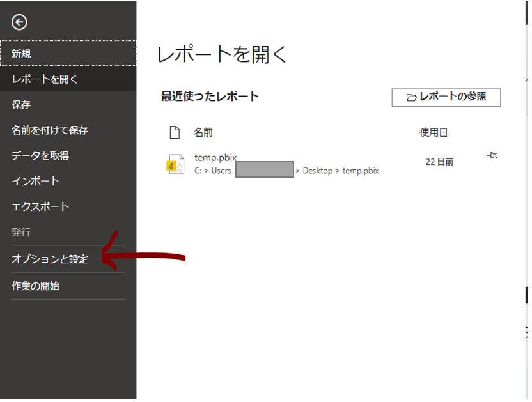
Task: Open 作業の開始 from the sidebar
Action: point(36,286)
